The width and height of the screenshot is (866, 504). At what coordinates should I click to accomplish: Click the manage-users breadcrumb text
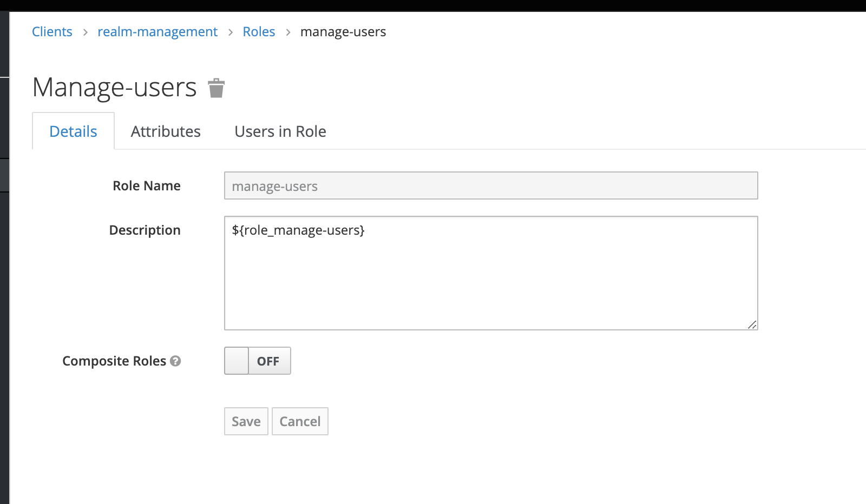pos(343,32)
